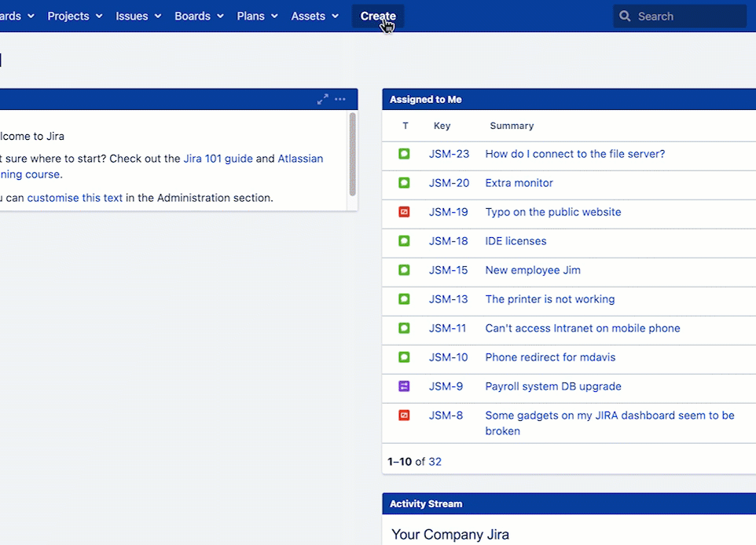Click issue type icon for JSM-11
This screenshot has width=756, height=545.
tap(404, 328)
